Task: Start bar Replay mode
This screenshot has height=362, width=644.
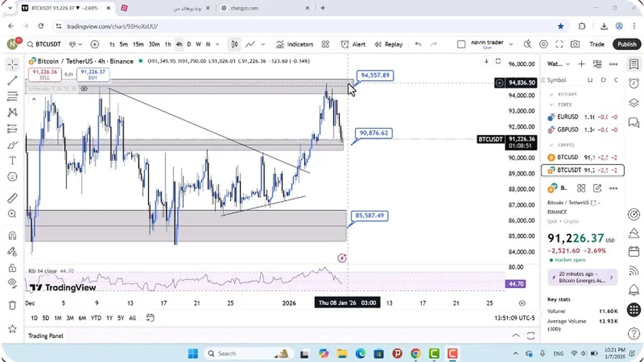Action: coord(389,45)
